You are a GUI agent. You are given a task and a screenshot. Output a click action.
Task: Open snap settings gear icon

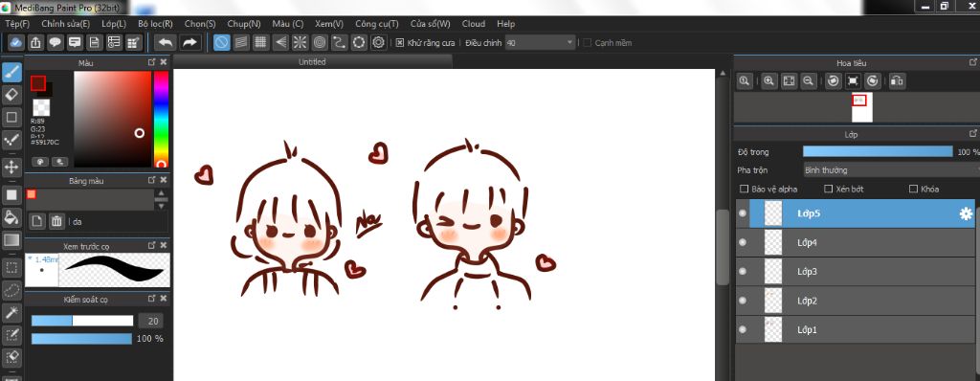coord(378,42)
